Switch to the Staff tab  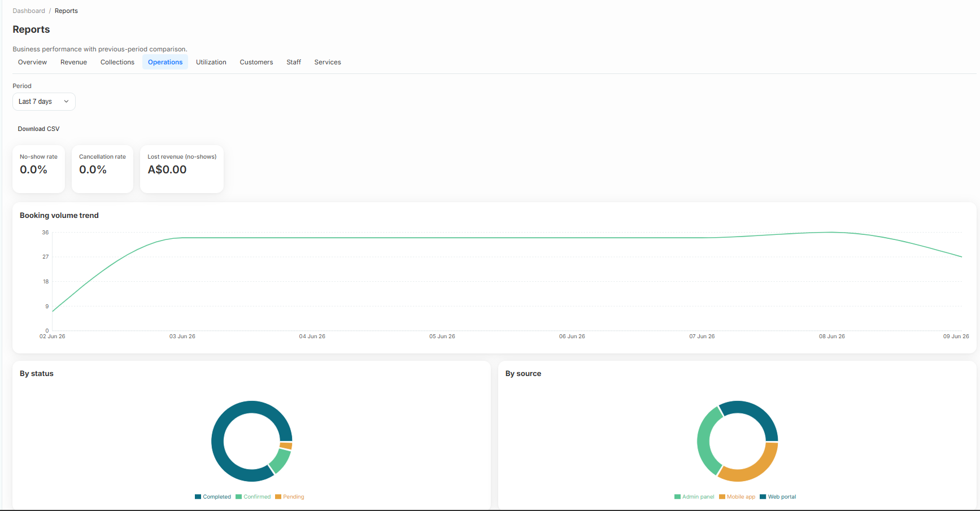[x=294, y=62]
